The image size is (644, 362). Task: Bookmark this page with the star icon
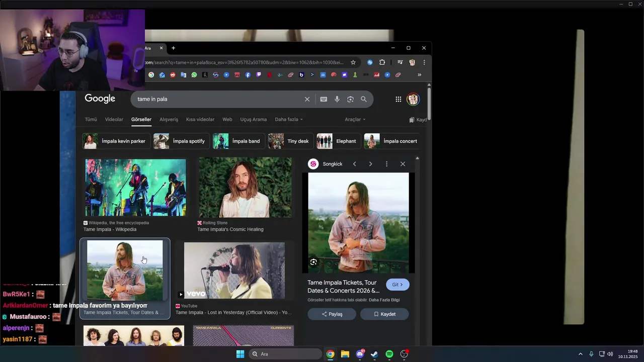click(x=353, y=62)
